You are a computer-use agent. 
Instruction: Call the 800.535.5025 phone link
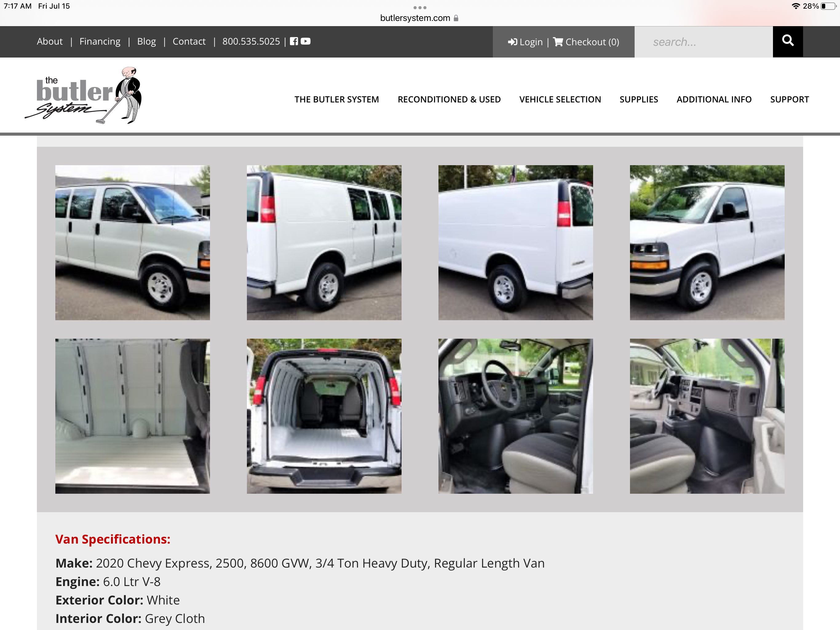click(x=251, y=41)
